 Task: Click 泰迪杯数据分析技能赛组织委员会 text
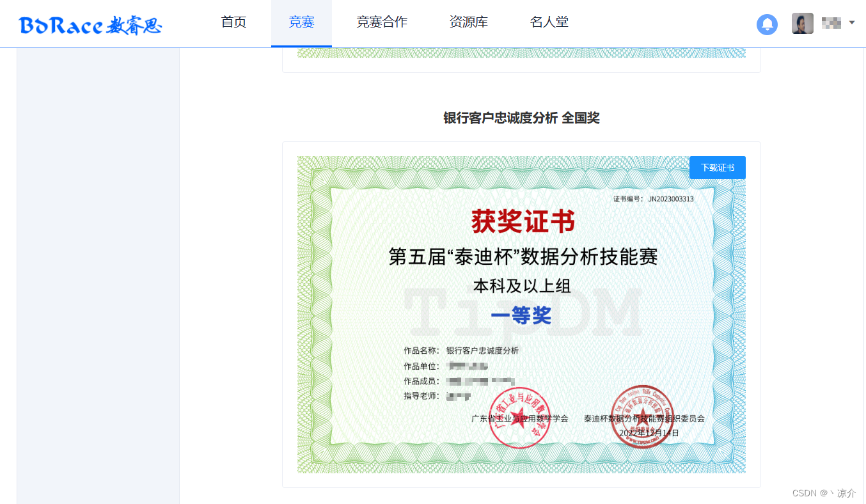pyautogui.click(x=644, y=419)
